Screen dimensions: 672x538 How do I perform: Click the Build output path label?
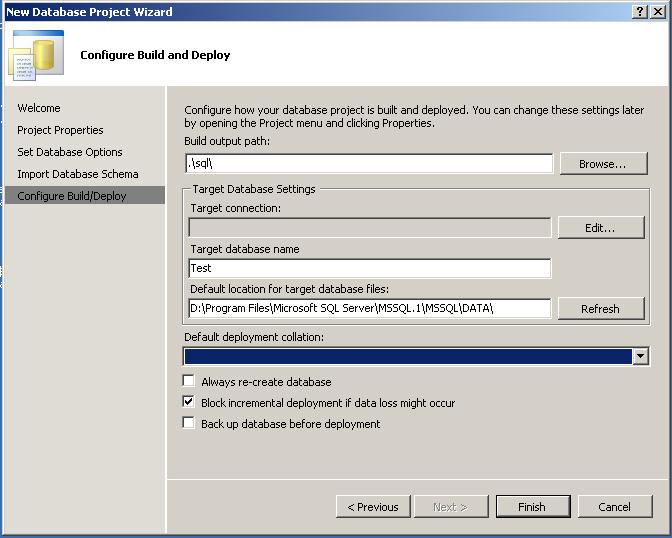pos(227,141)
